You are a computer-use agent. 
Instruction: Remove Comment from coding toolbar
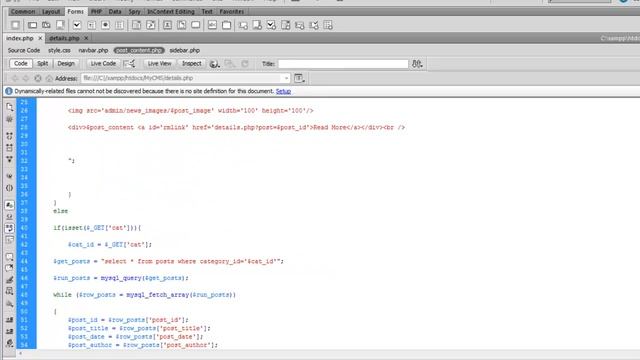point(9,268)
